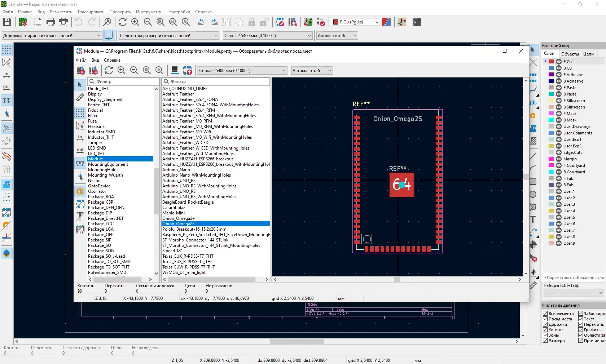Viewport: 606px width, 364px height.
Task: Click the Refresh icon in footprint browser
Action: tap(109, 70)
